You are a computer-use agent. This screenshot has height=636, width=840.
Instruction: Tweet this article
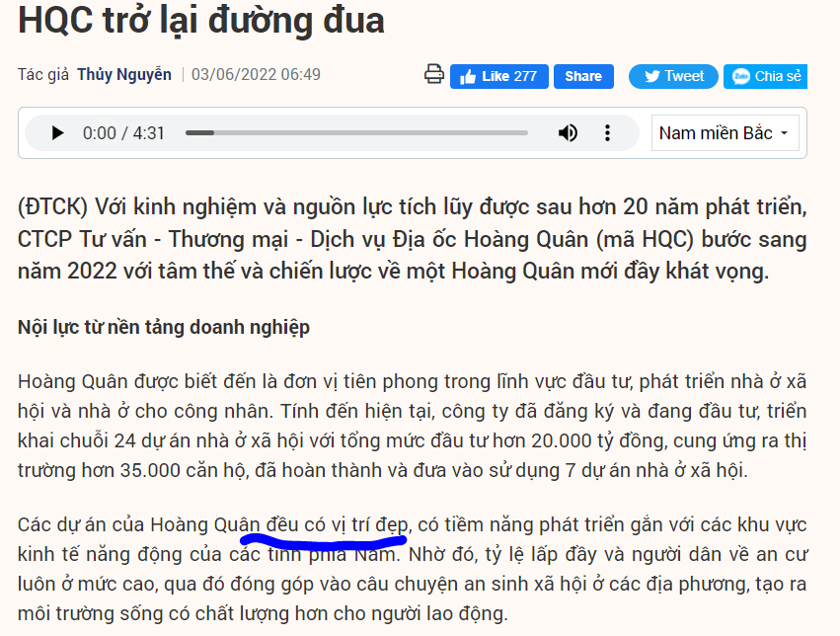coord(673,77)
